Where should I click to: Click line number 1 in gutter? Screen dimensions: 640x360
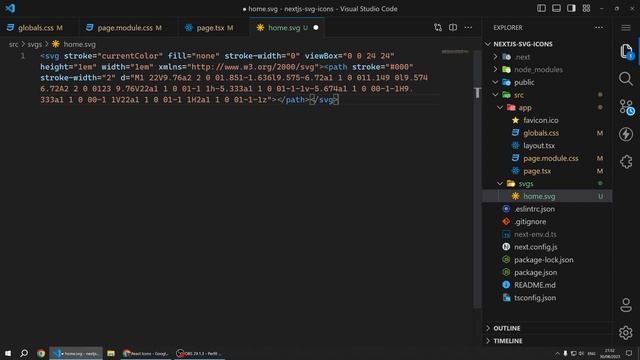[x=23, y=56]
